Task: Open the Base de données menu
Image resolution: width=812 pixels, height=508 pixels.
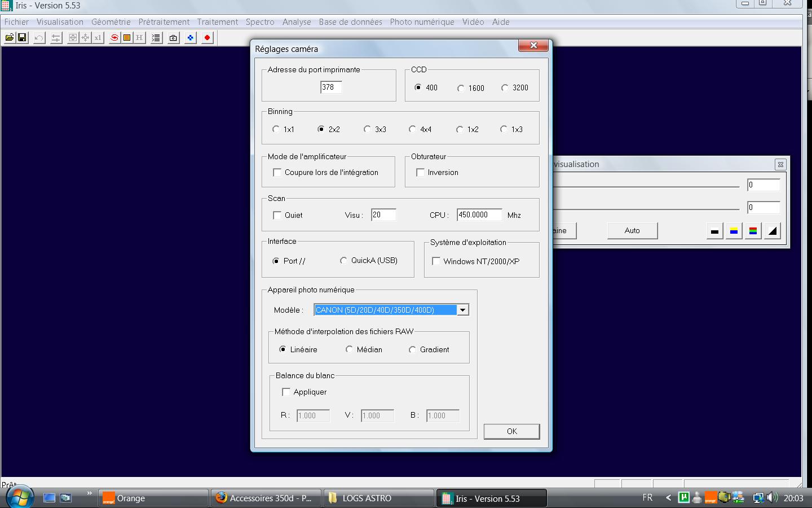Action: pos(350,22)
